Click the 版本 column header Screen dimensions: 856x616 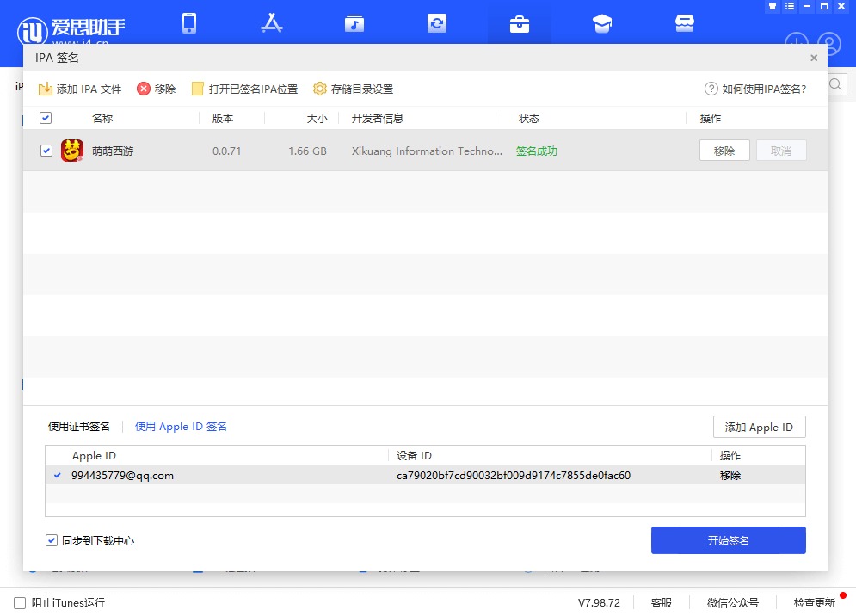(x=223, y=119)
